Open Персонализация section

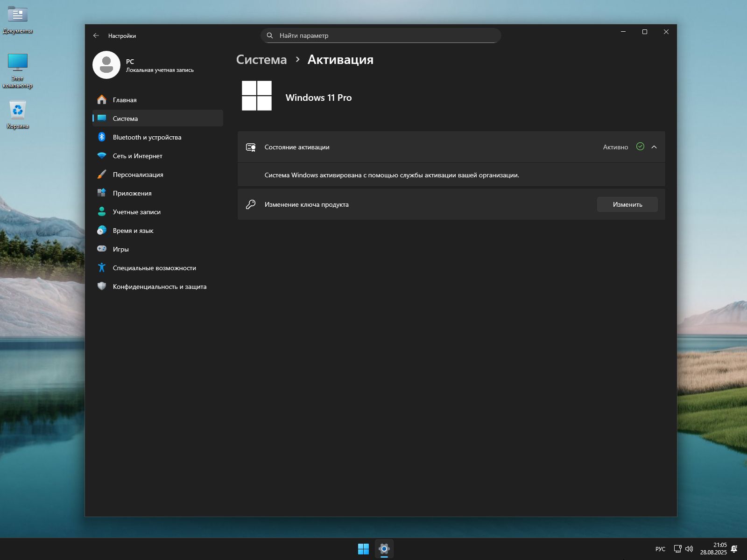tap(158, 174)
